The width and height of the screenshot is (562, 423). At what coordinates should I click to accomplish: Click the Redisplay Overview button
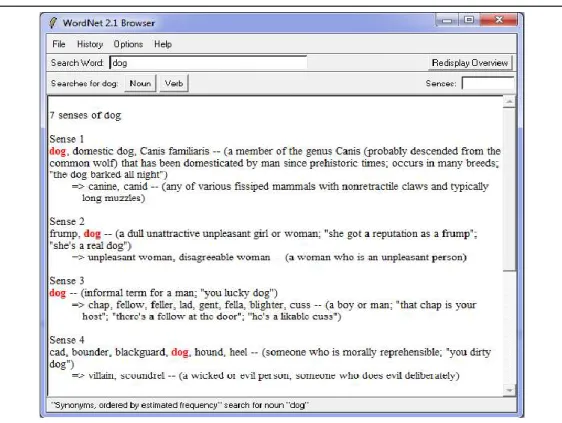[x=470, y=63]
